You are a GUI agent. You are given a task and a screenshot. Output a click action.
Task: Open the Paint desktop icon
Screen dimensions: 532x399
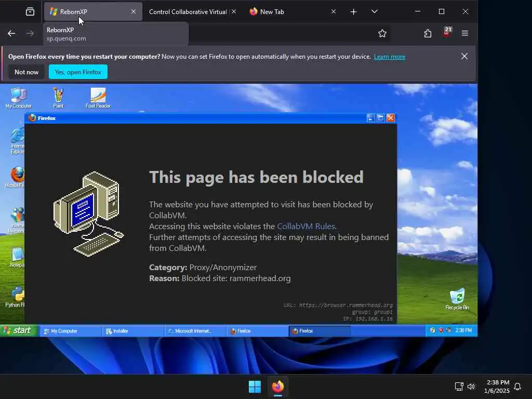click(58, 98)
